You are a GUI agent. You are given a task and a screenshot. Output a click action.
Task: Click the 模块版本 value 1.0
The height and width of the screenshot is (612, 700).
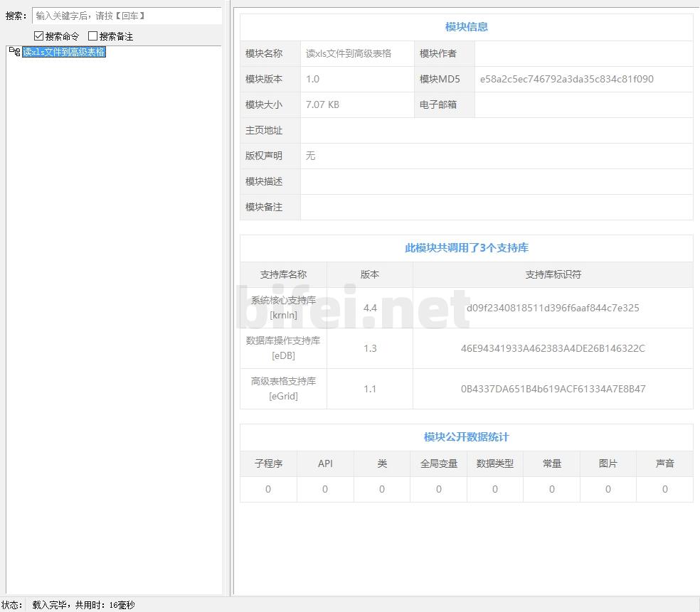click(x=313, y=79)
